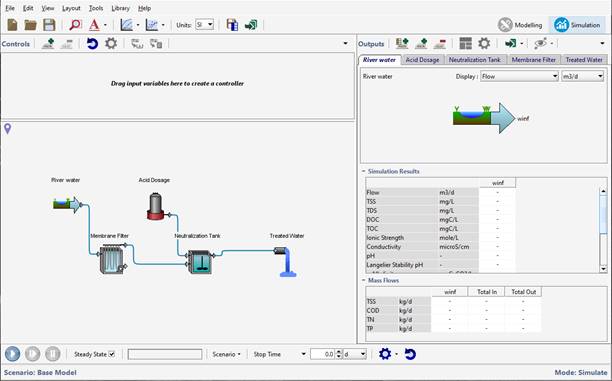Open the Tools menu
612x381 pixels.
pos(96,8)
